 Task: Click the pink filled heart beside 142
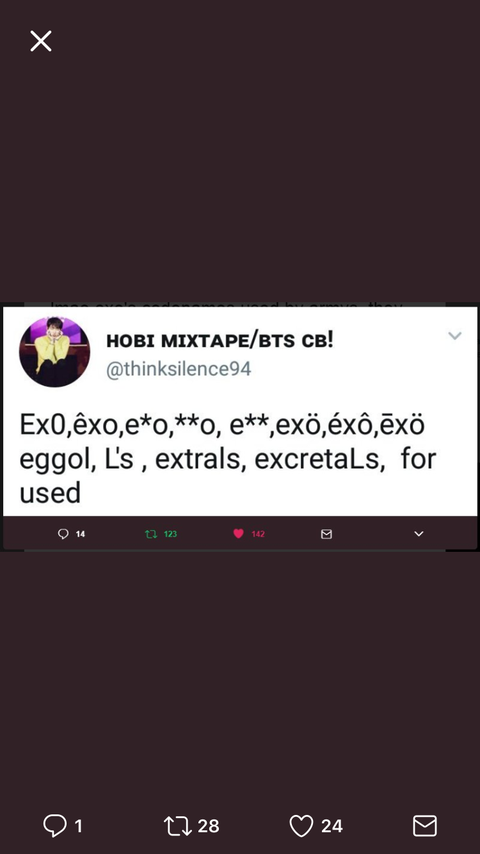tap(239, 534)
